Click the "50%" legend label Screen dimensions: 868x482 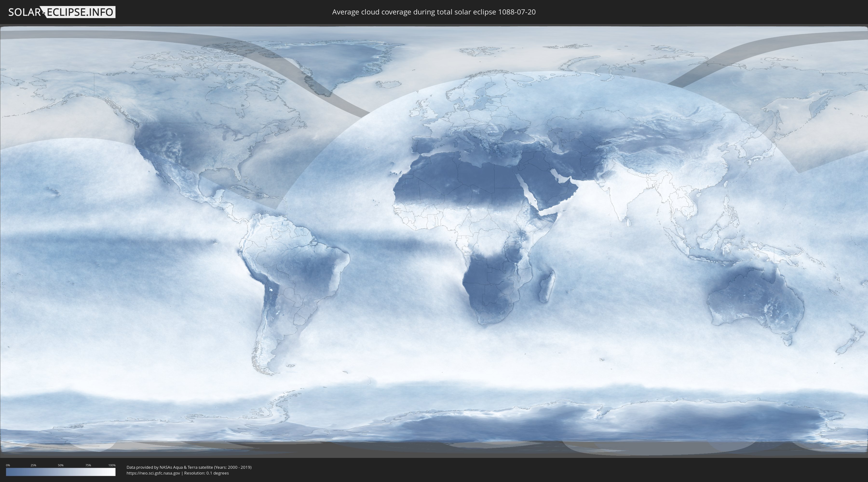pyautogui.click(x=61, y=465)
